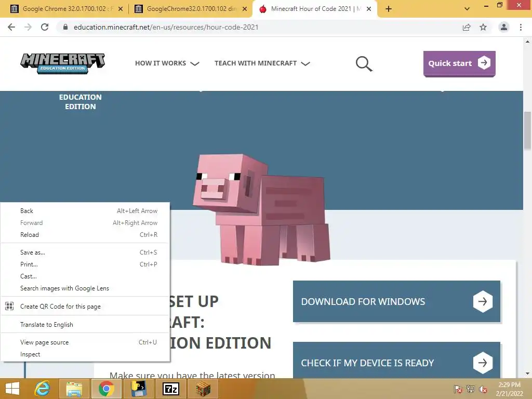Choose View page source
532x399 pixels.
pyautogui.click(x=85, y=342)
